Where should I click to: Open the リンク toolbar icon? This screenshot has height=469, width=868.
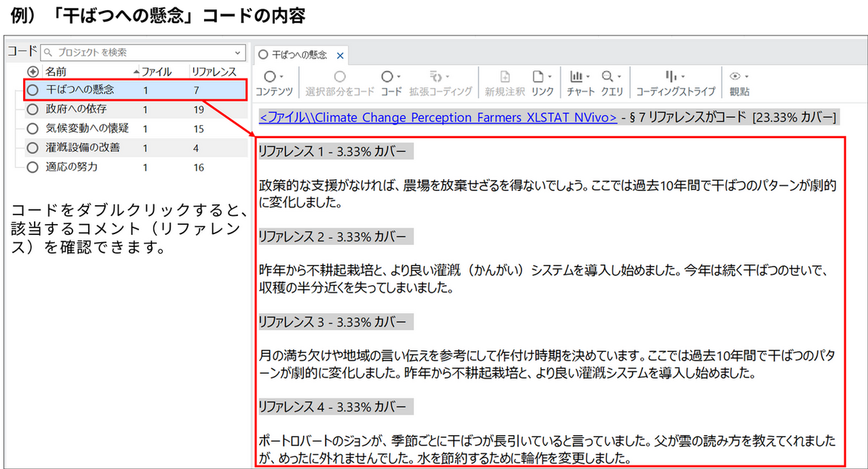[x=541, y=77]
